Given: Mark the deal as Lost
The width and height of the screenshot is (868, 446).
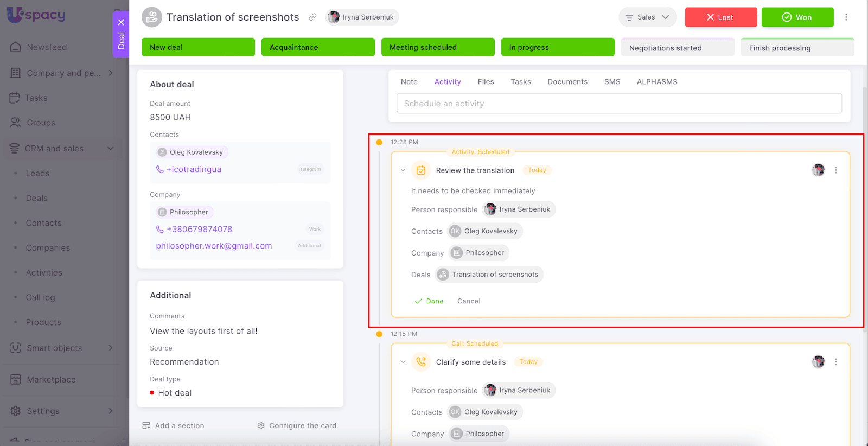Looking at the screenshot, I should tap(720, 17).
